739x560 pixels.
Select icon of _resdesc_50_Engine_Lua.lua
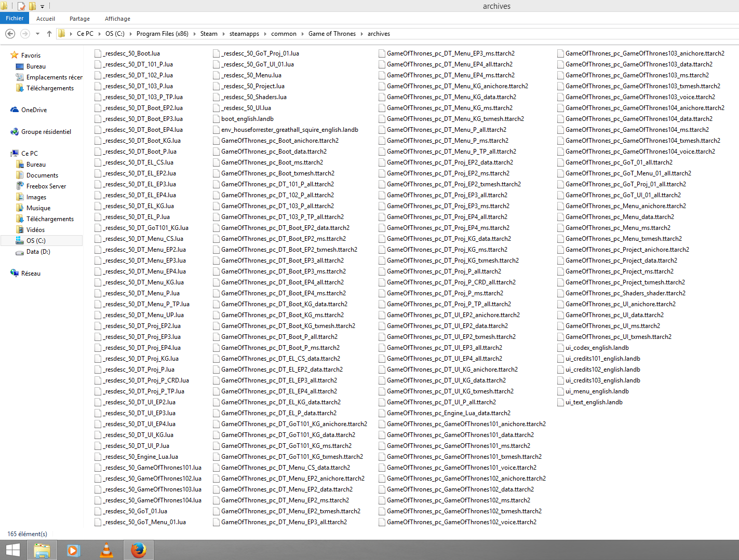point(98,457)
